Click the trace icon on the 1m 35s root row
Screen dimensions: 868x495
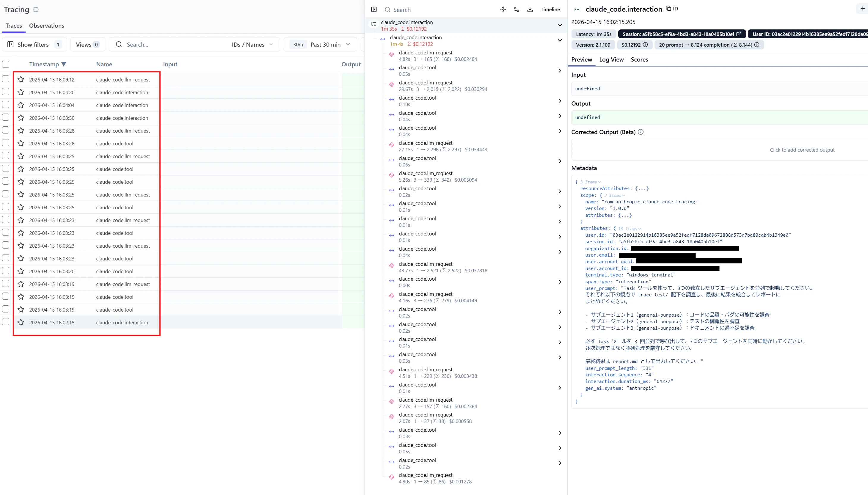[x=374, y=24]
